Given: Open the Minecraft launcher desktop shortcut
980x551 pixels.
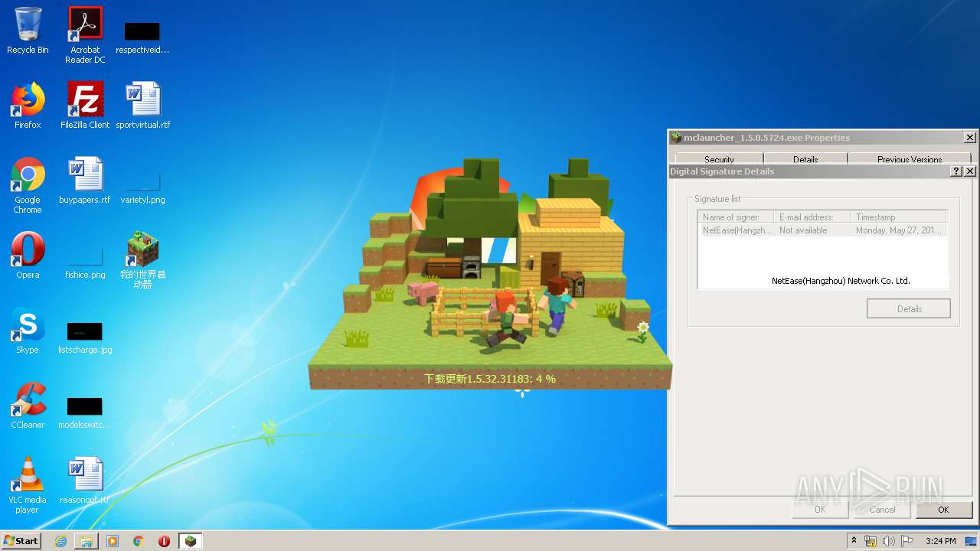Looking at the screenshot, I should (x=142, y=260).
